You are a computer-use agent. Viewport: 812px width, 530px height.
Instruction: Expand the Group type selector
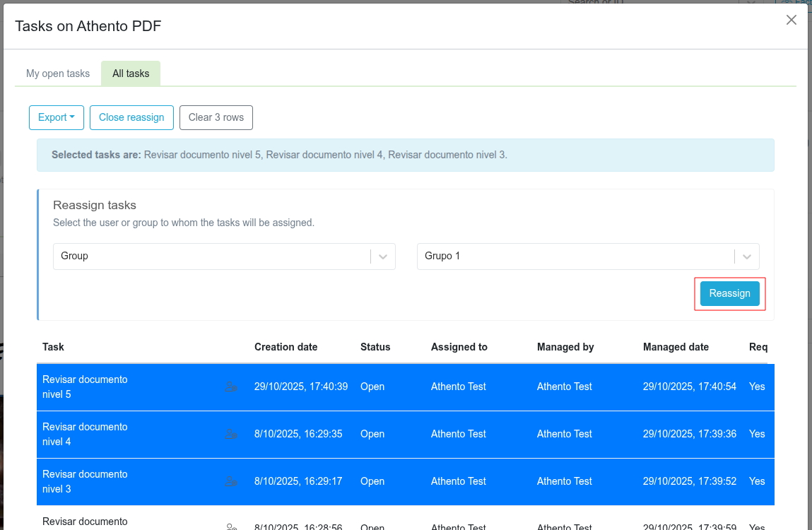(x=382, y=257)
